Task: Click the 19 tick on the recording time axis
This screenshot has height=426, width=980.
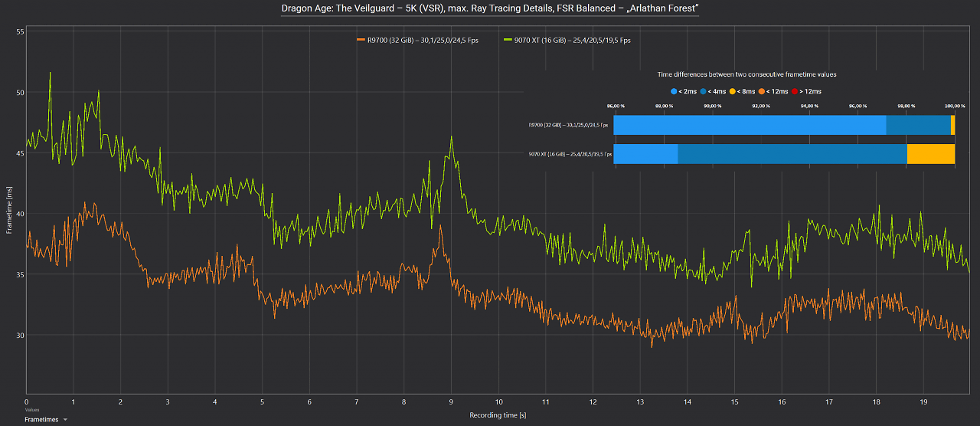Action: pyautogui.click(x=923, y=401)
